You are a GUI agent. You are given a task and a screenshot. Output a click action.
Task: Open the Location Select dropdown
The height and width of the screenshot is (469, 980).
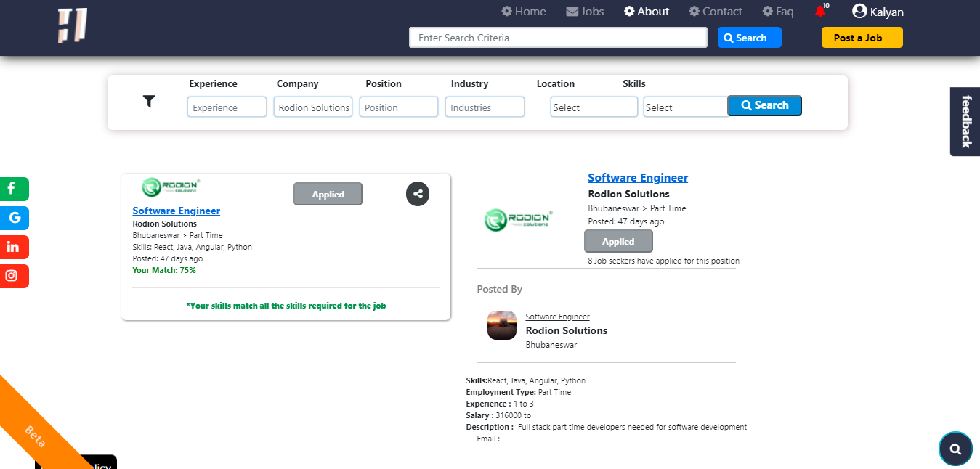click(594, 107)
